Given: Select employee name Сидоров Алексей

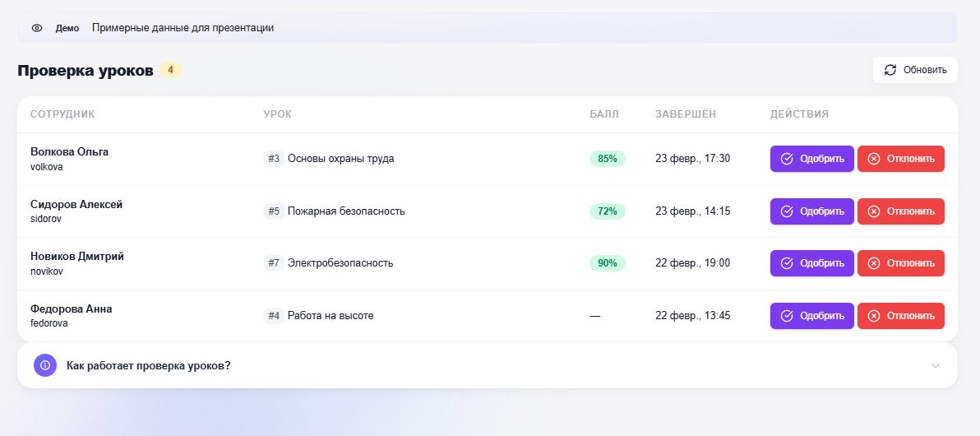Looking at the screenshot, I should [x=76, y=205].
